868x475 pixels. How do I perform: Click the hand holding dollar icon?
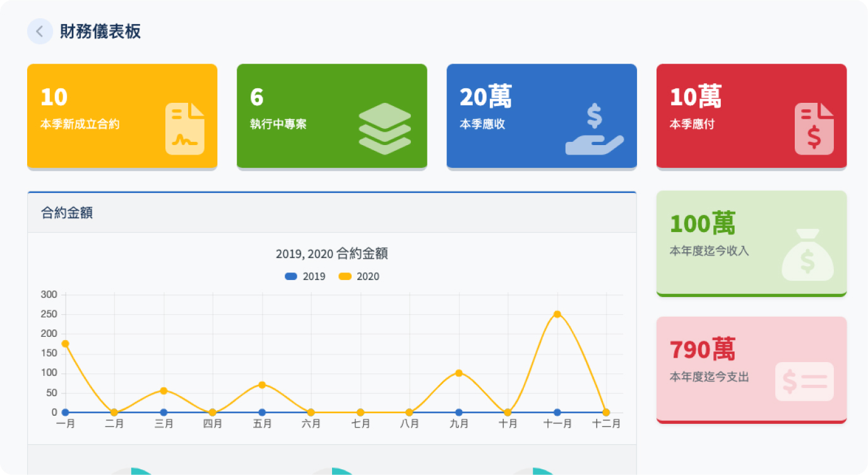594,129
